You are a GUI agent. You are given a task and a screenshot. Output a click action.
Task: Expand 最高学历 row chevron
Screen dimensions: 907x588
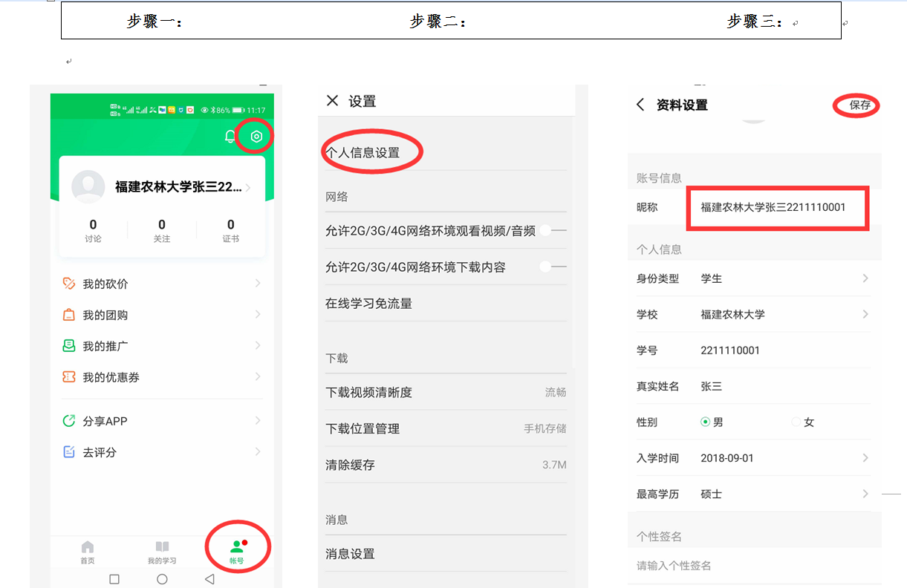[865, 494]
